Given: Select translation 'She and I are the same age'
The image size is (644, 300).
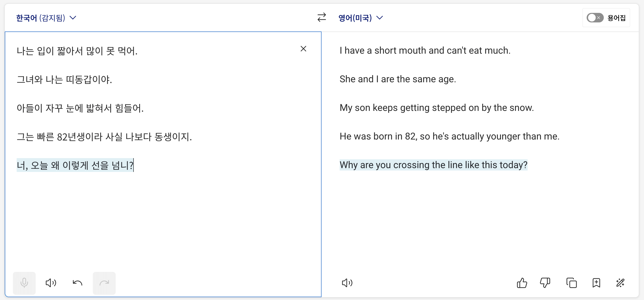Looking at the screenshot, I should point(397,79).
